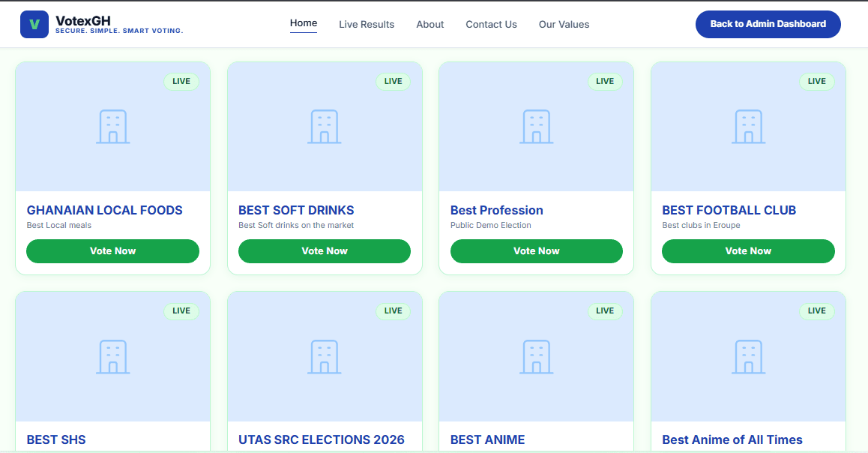Navigate to Our Values
Image resolution: width=868 pixels, height=453 pixels.
(x=564, y=24)
